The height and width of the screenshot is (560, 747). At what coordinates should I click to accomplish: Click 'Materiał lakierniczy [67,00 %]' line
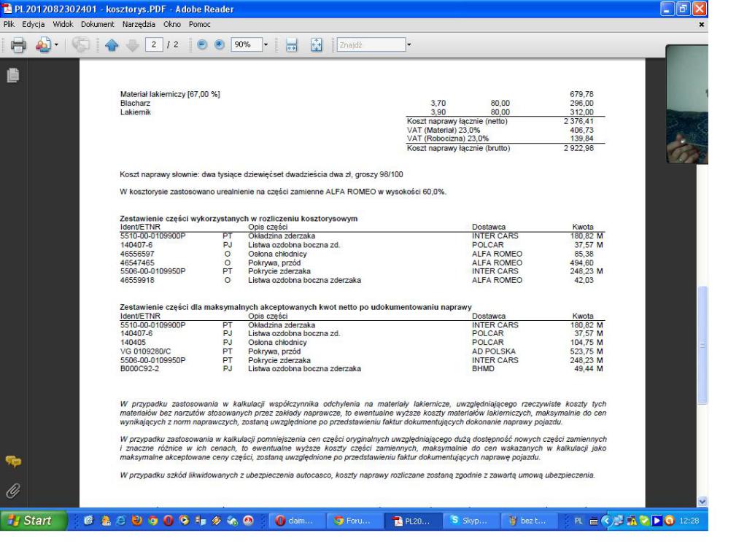(x=170, y=94)
